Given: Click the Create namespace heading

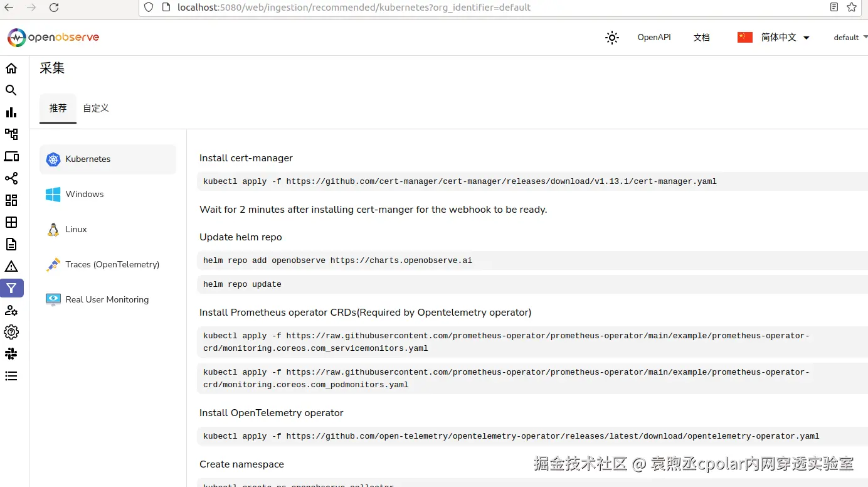Looking at the screenshot, I should 241,464.
